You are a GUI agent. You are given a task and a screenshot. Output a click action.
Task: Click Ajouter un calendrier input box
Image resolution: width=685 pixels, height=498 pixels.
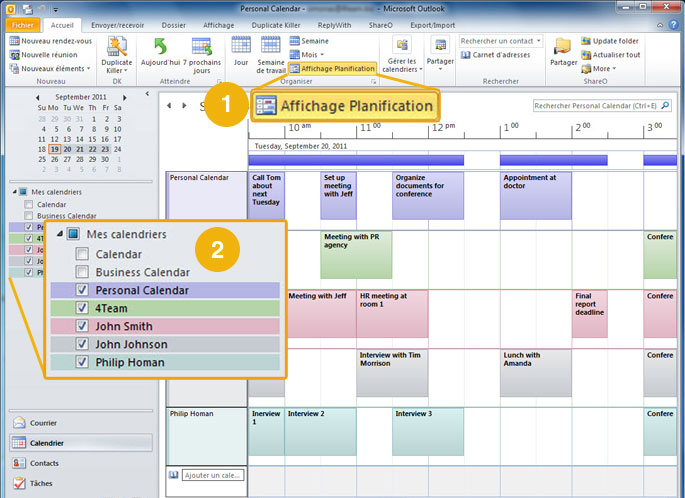pos(213,475)
